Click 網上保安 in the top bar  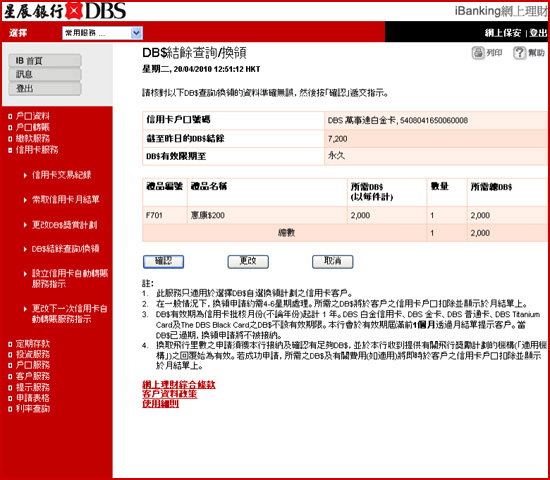502,33
